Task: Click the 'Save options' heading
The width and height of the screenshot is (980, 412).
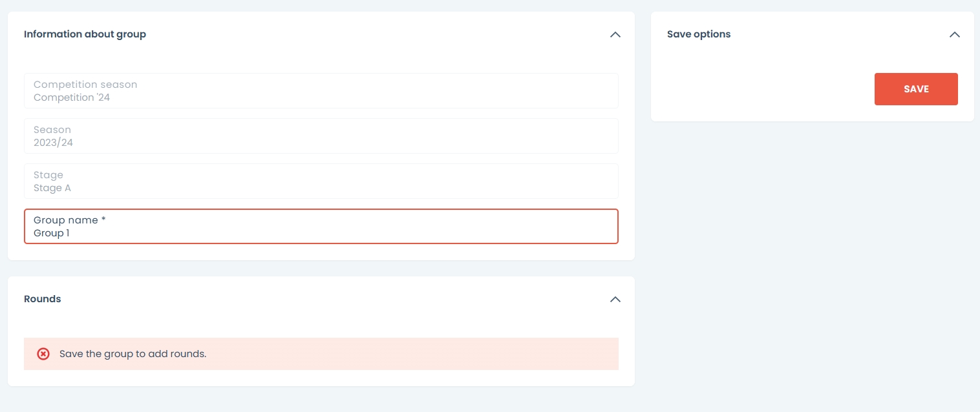Action: pos(699,34)
